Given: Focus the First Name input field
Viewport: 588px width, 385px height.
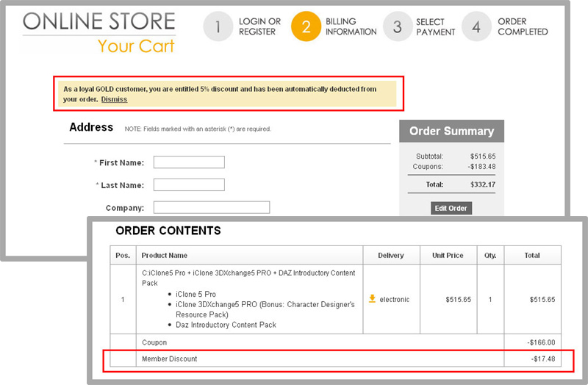Looking at the screenshot, I should [x=189, y=162].
